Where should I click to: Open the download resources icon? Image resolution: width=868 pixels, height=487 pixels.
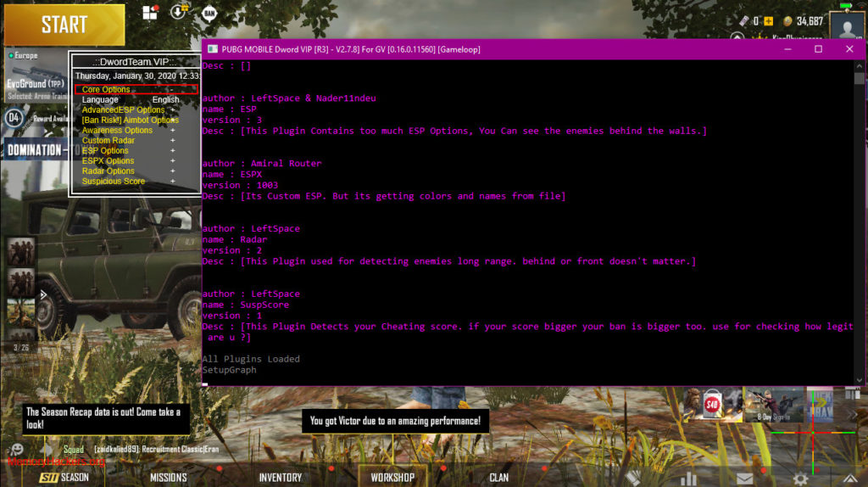(179, 12)
